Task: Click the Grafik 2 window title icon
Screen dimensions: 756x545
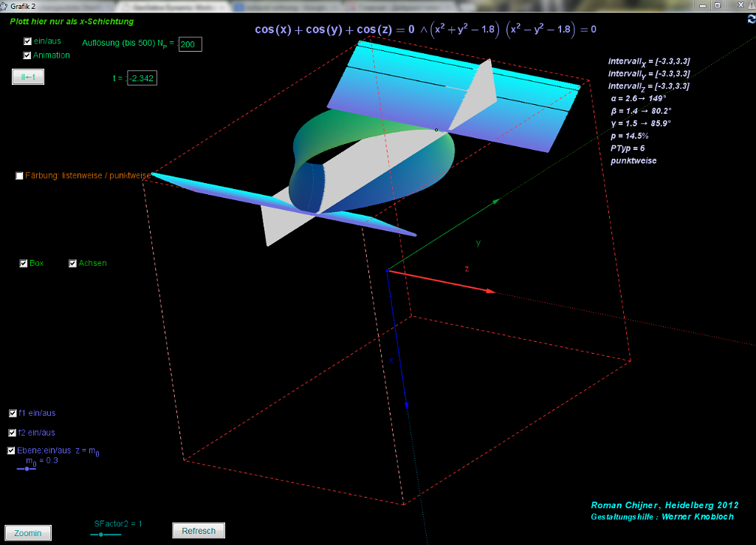Action: click(x=5, y=5)
